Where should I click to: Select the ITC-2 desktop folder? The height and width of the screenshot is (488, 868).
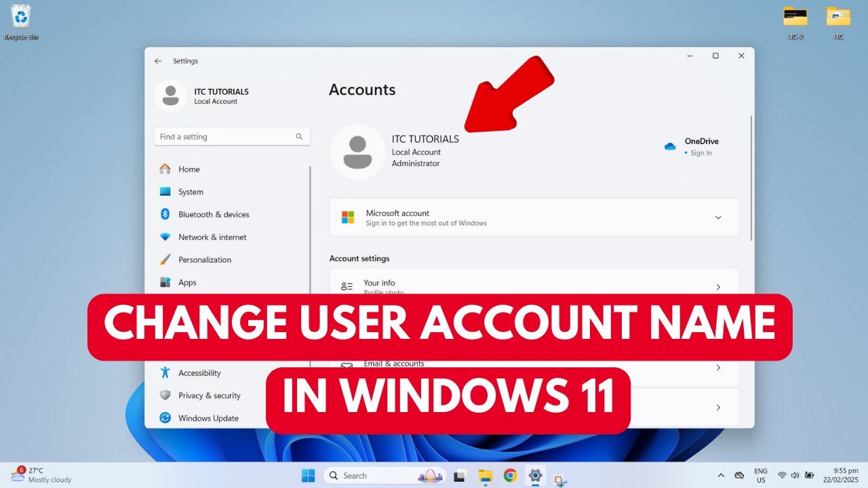[795, 22]
